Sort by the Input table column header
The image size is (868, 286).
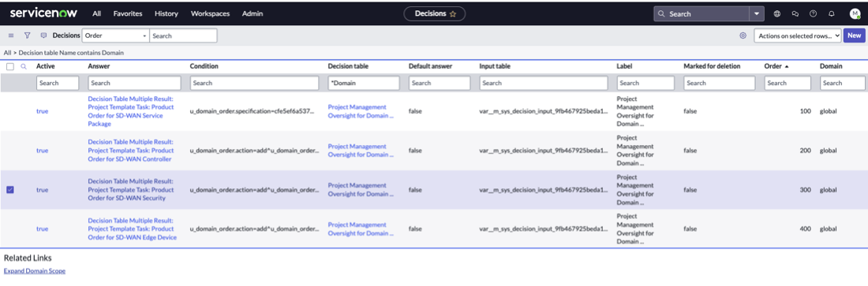(495, 66)
